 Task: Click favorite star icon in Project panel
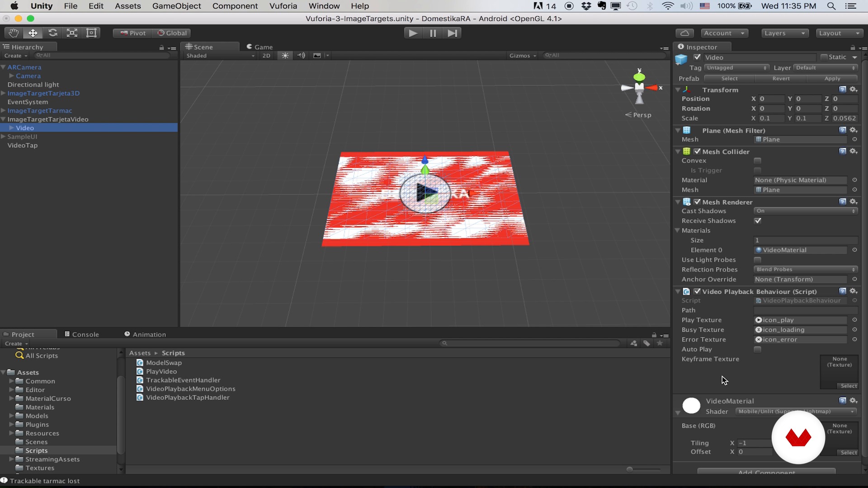(x=660, y=343)
